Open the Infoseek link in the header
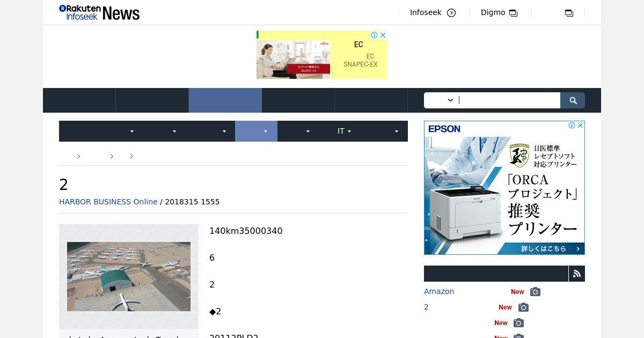 click(x=426, y=12)
